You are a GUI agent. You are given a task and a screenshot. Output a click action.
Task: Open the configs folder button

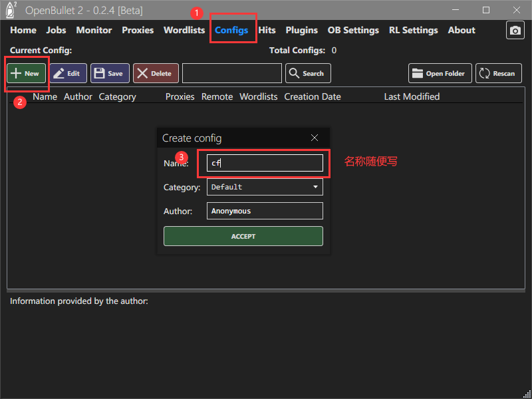[440, 73]
